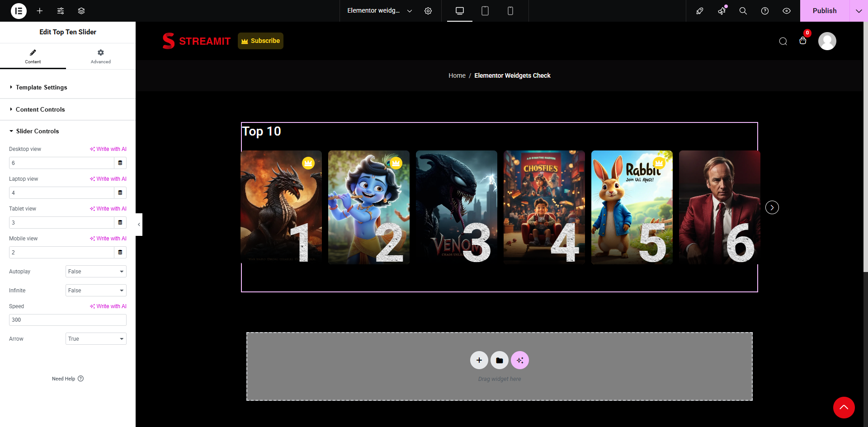
Task: Click premium crown badge on dragon poster
Action: coord(308,163)
